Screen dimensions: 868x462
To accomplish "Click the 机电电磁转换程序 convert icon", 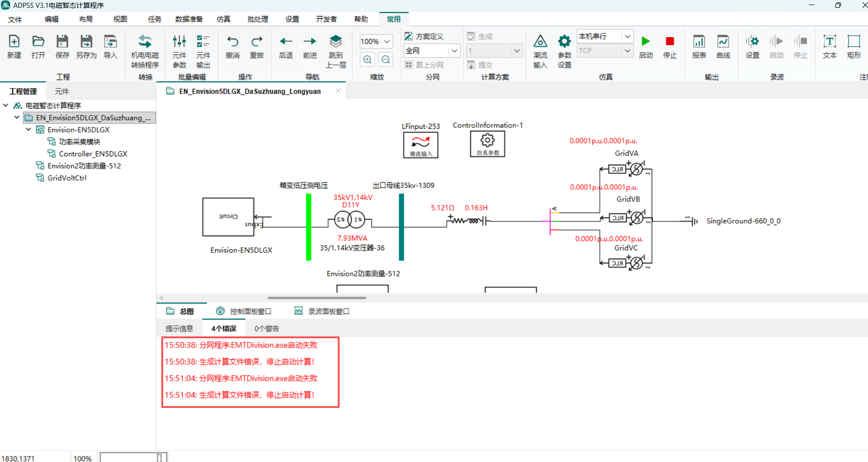I will click(x=145, y=42).
